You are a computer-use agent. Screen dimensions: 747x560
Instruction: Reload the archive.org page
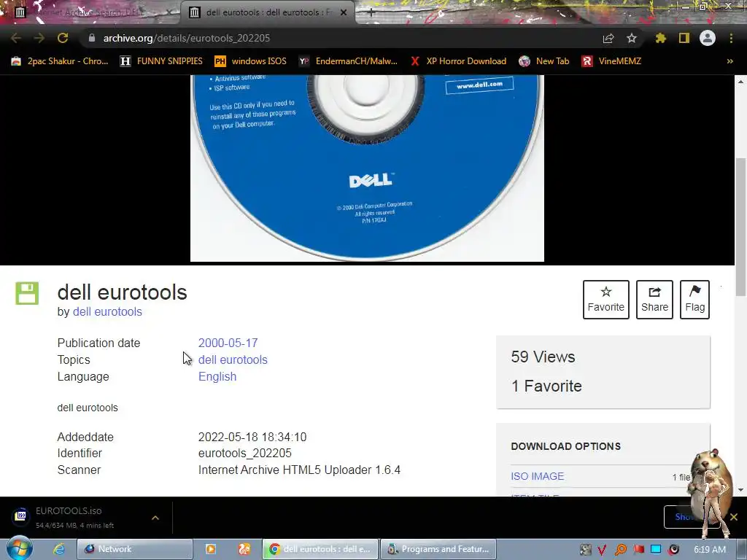tap(63, 38)
